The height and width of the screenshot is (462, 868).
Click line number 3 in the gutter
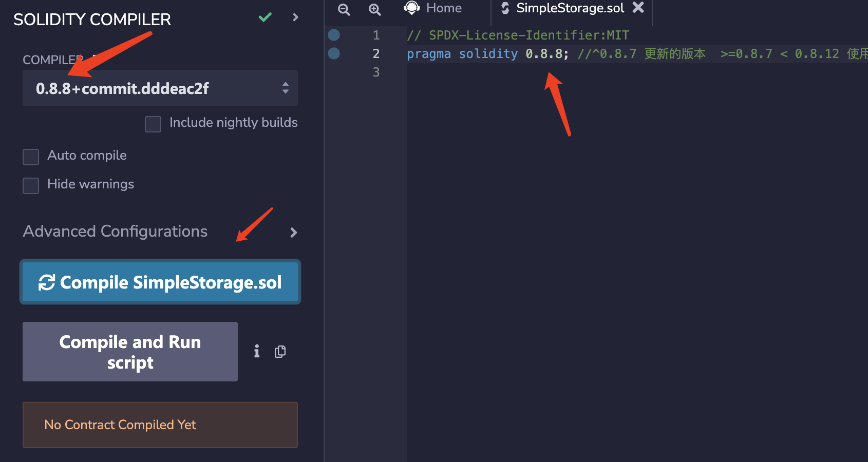click(376, 72)
